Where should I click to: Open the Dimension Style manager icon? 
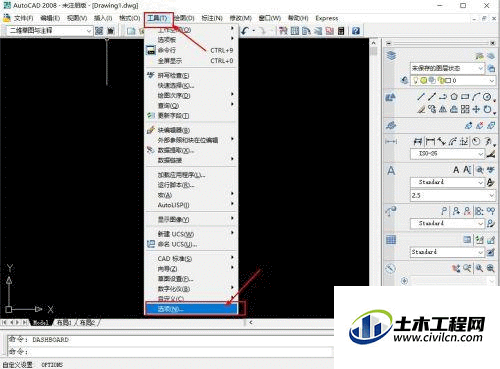(491, 154)
